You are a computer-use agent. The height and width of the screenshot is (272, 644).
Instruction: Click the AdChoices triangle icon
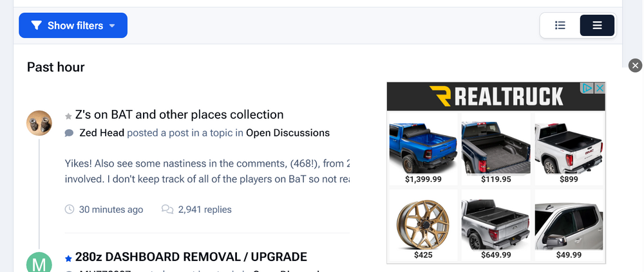tap(587, 88)
